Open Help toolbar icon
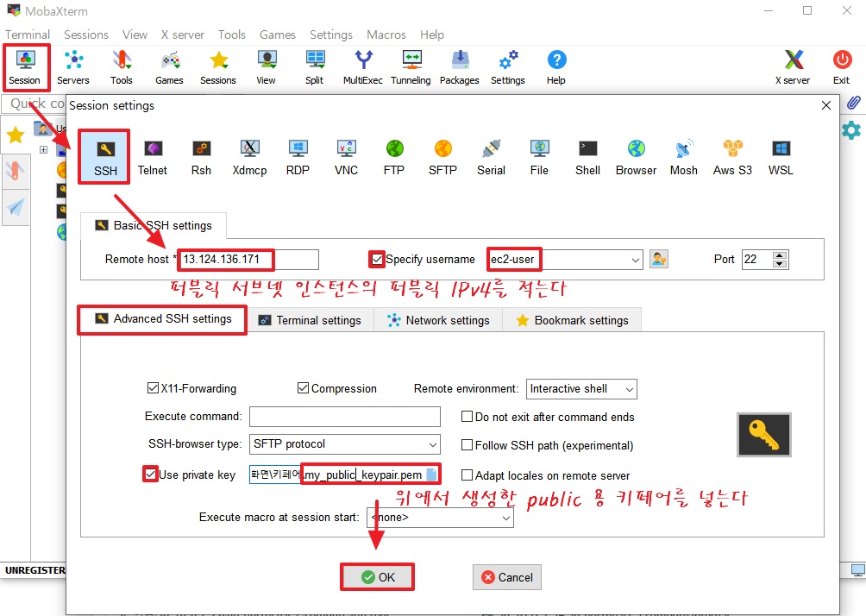 [x=556, y=68]
